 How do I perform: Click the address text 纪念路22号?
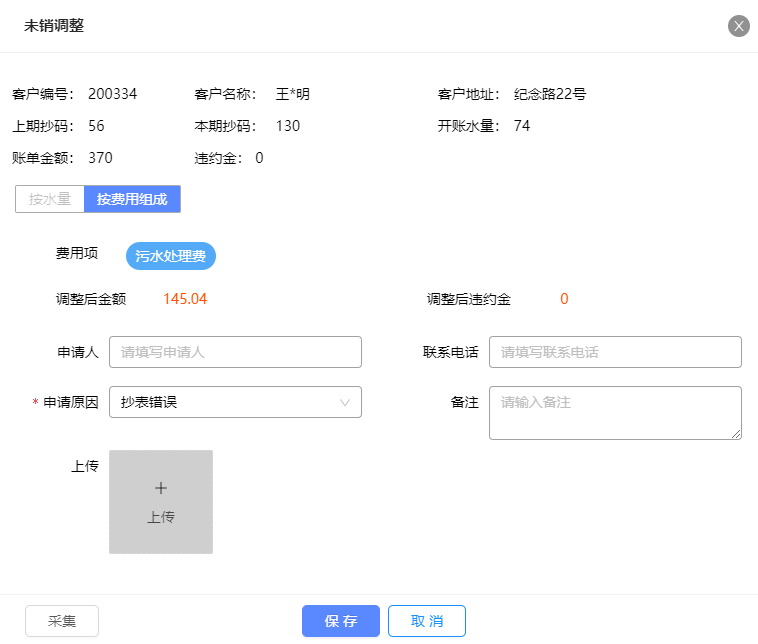[x=550, y=94]
